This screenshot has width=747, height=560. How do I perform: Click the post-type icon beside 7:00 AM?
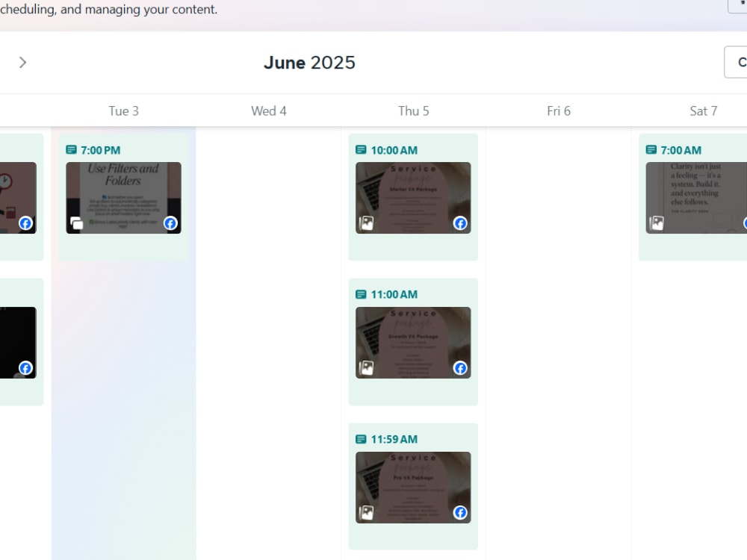(651, 150)
